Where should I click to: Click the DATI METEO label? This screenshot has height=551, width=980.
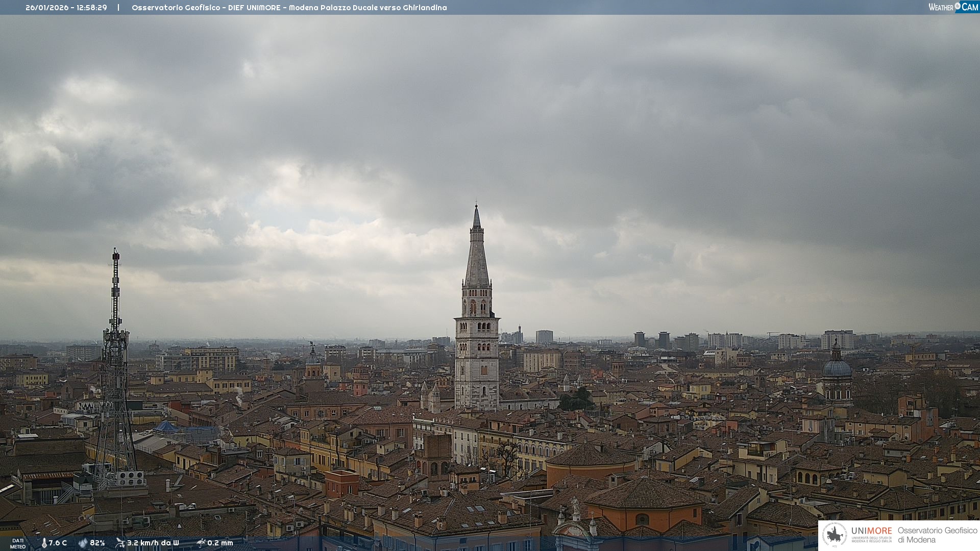pyautogui.click(x=18, y=543)
